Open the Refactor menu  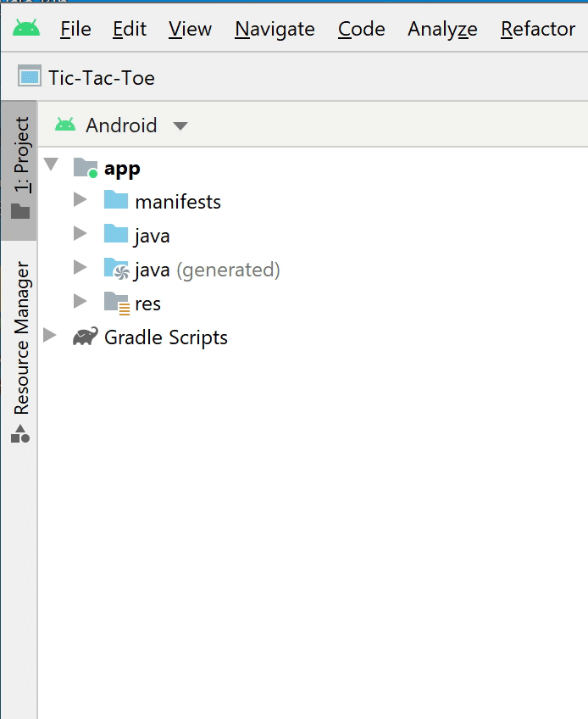click(537, 28)
